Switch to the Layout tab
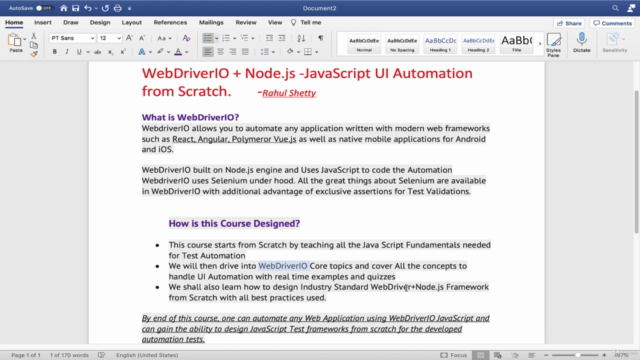The image size is (640, 360). pos(131,22)
